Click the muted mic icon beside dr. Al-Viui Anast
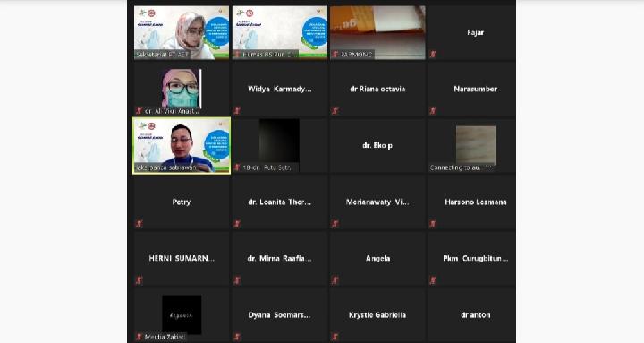644x343 pixels. [140, 111]
